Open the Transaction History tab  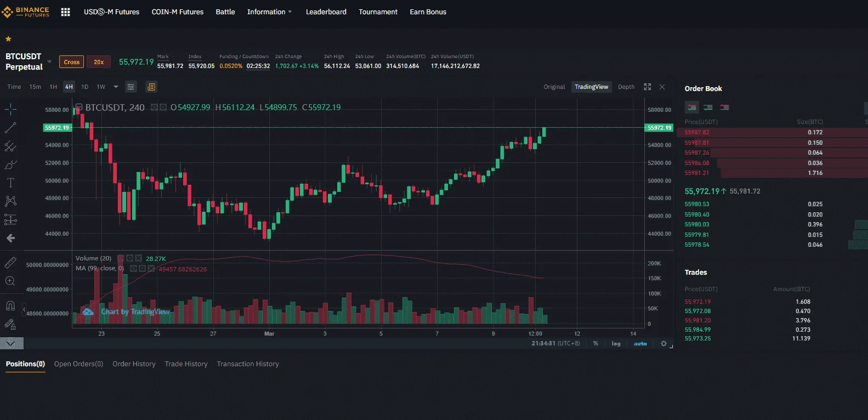248,364
